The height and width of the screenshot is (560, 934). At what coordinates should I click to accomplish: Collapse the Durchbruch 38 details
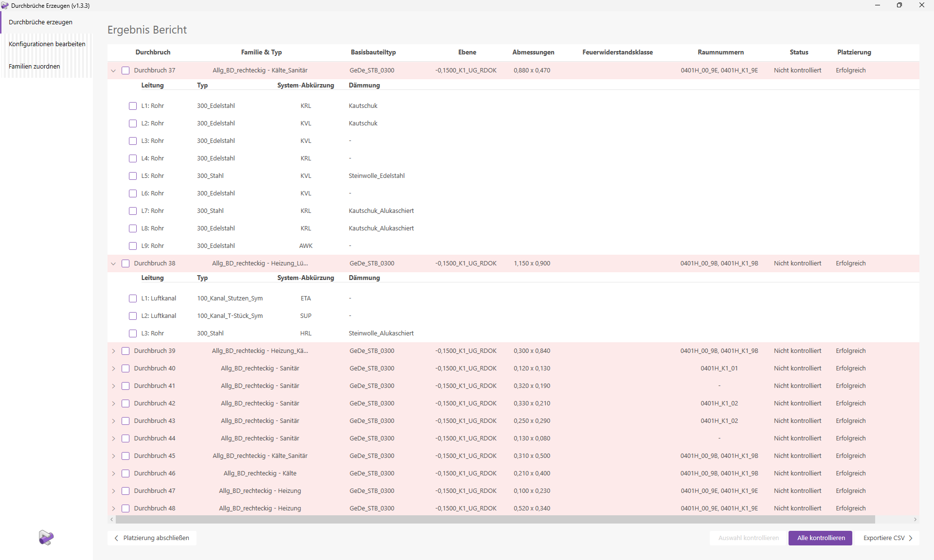(113, 263)
